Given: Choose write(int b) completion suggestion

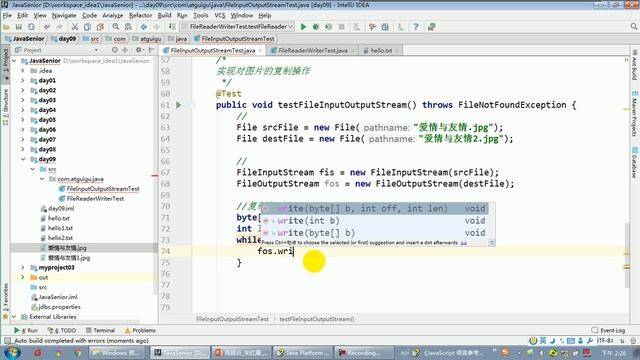Looking at the screenshot, I should [374, 221].
